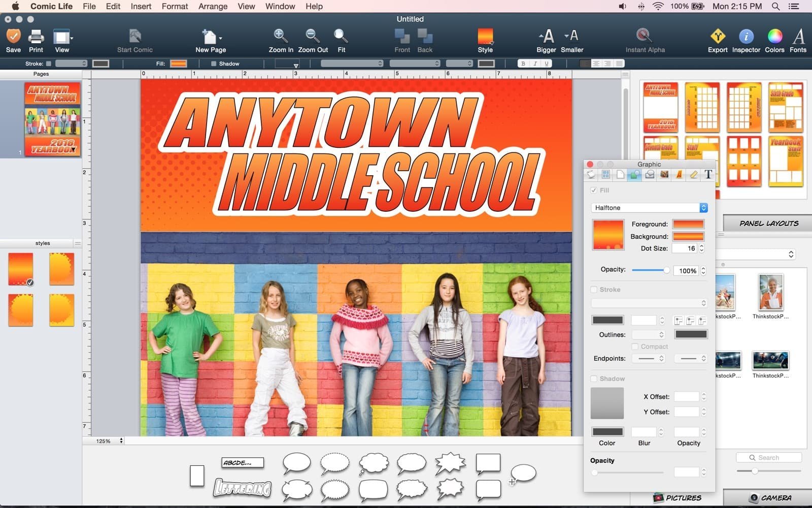Click the Save icon in toolbar
Screen dimensions: 812x508
coord(13,37)
